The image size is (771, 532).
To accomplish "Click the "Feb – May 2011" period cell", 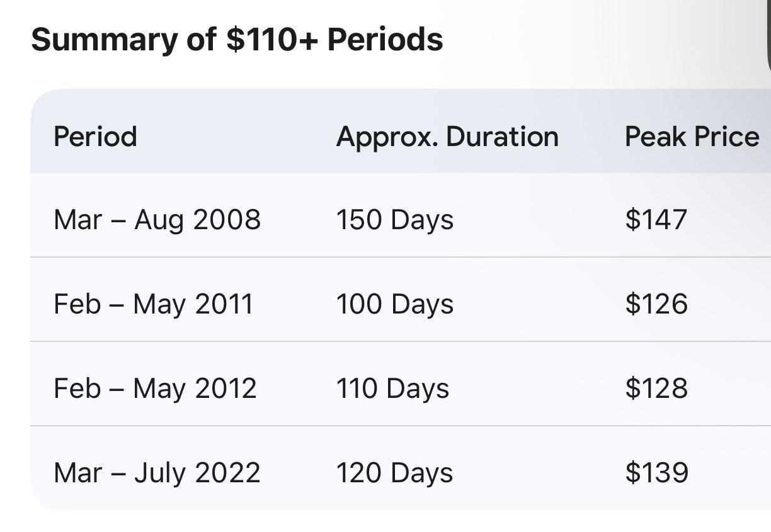I will click(153, 304).
